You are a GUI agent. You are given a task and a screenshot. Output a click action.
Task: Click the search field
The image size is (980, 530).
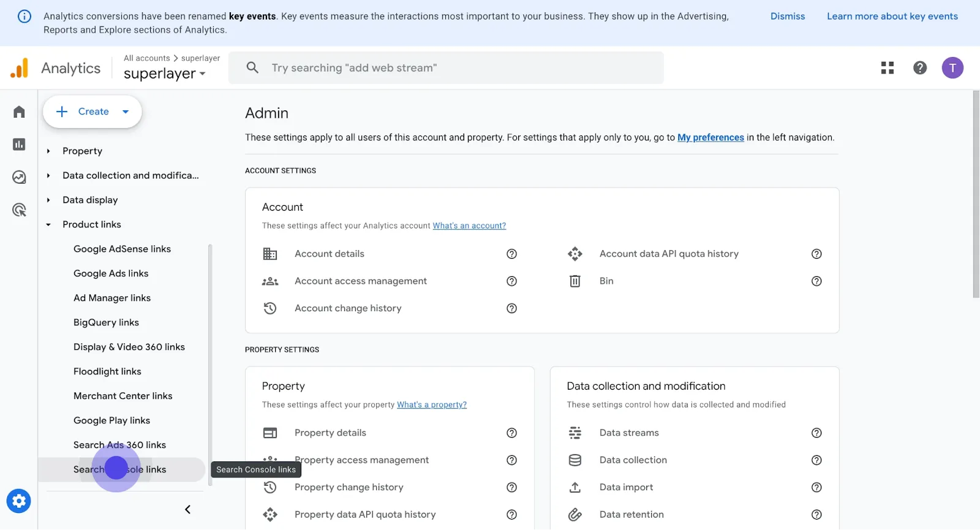(x=446, y=68)
